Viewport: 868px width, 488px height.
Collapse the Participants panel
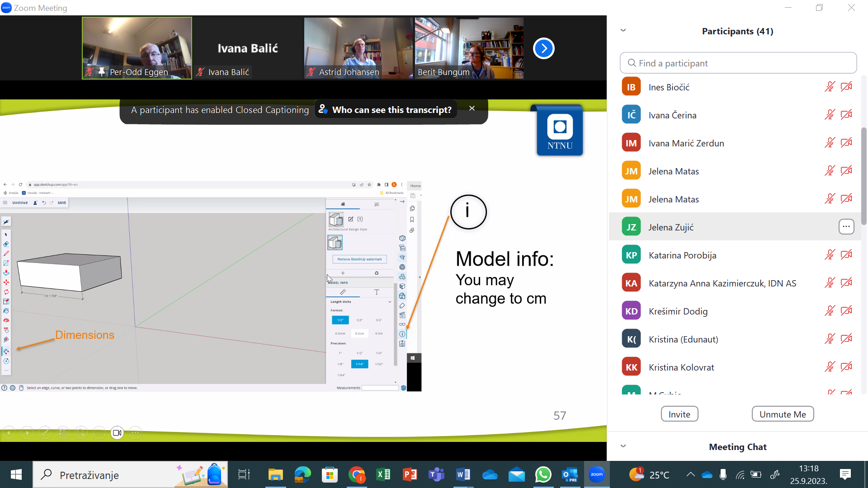623,30
